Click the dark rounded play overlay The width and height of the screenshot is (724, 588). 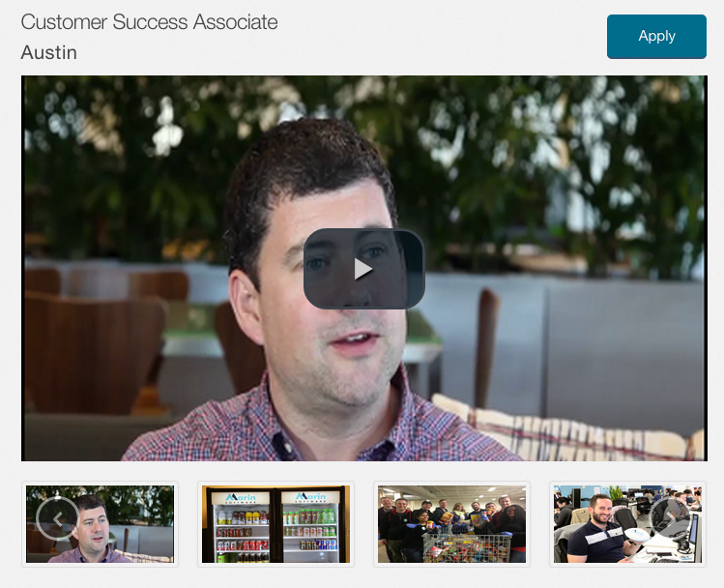pyautogui.click(x=363, y=268)
